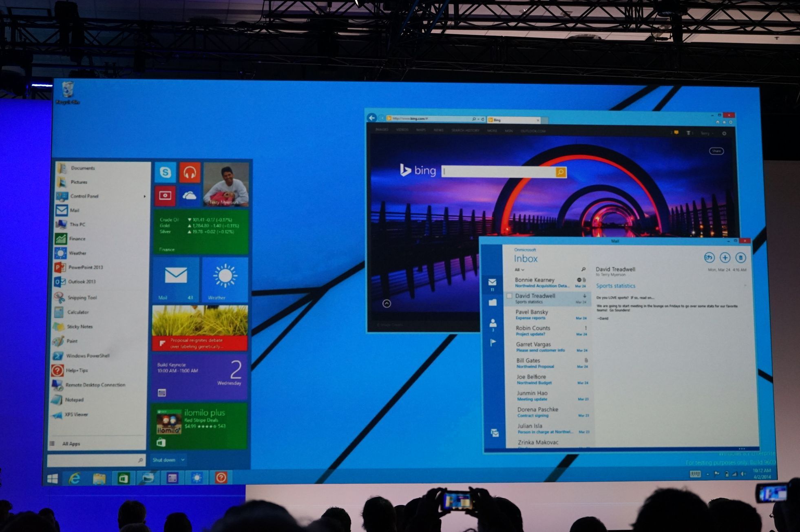Screen dimensions: 800x532
Task: Click the people icon in Mail sidebar
Action: 493,323
